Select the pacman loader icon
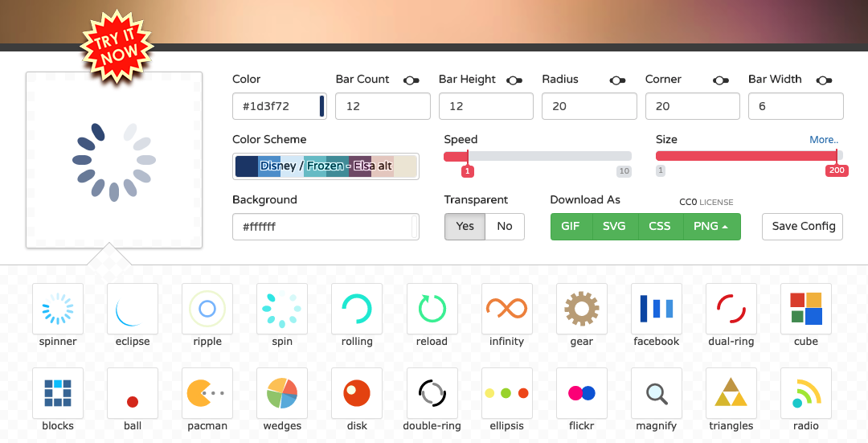The height and width of the screenshot is (443, 868). coord(207,392)
